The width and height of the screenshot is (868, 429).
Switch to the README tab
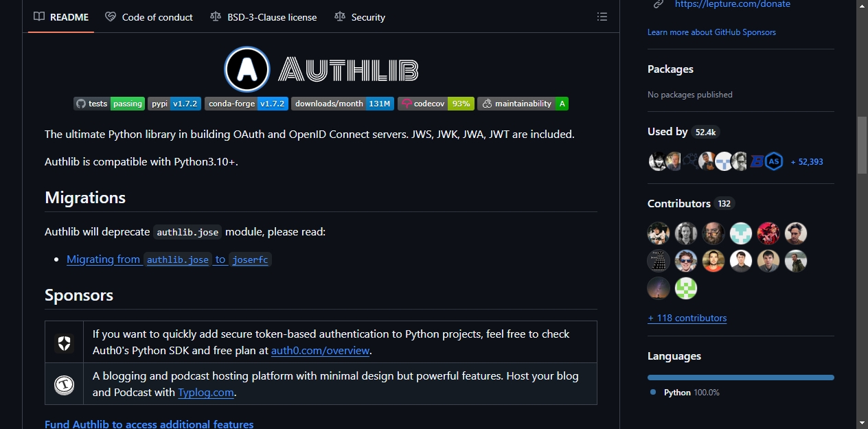[x=61, y=17]
